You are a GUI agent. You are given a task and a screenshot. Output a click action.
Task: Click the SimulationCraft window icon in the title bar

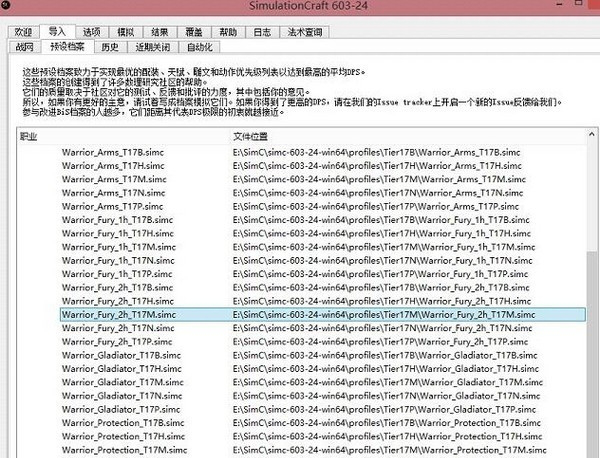tap(5, 5)
